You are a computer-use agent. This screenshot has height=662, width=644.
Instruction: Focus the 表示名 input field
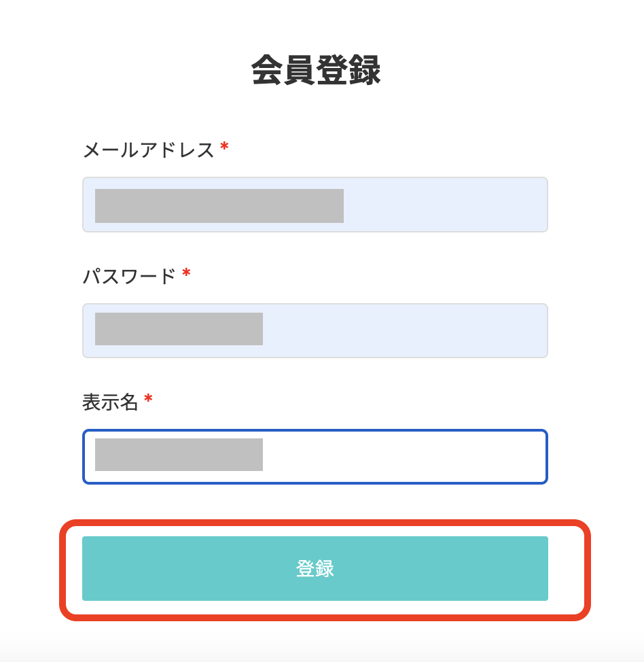pyautogui.click(x=315, y=456)
